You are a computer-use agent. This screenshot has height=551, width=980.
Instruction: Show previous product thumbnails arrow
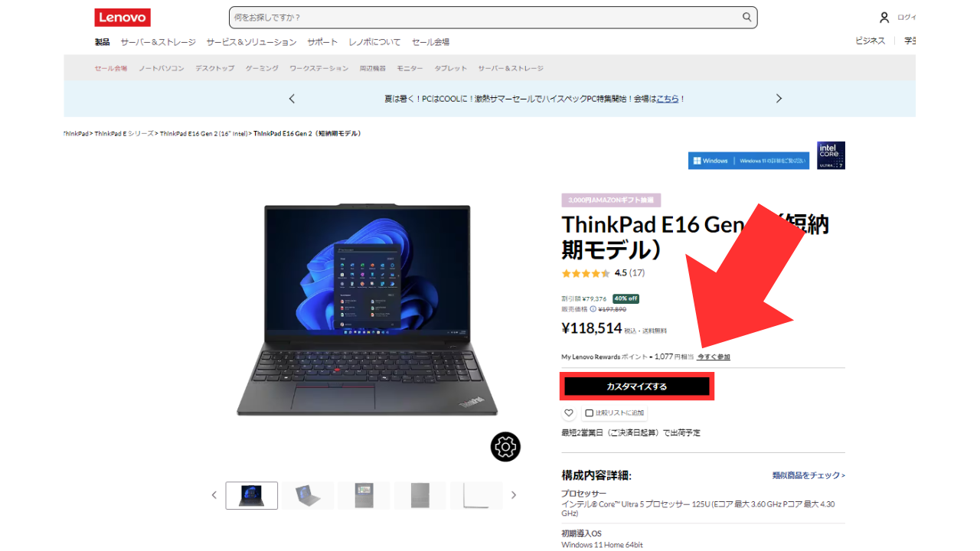point(214,495)
